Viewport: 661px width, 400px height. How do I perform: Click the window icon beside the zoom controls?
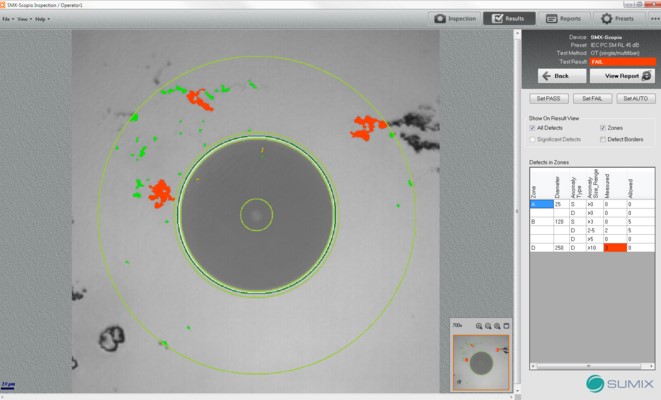tap(506, 326)
